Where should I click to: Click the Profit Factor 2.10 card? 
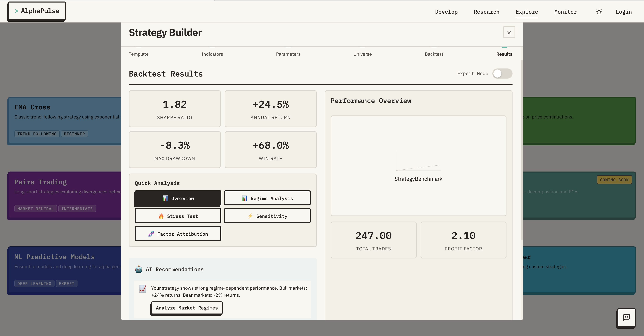tap(463, 240)
